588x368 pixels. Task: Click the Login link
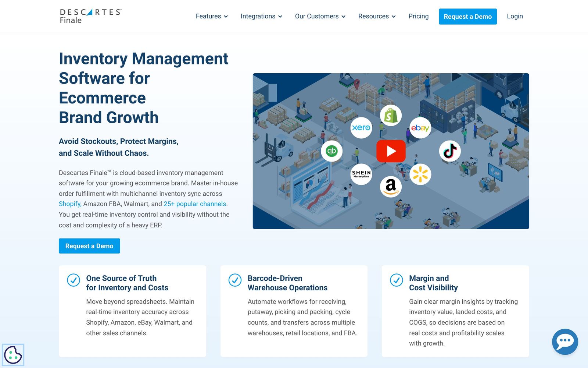click(x=515, y=16)
